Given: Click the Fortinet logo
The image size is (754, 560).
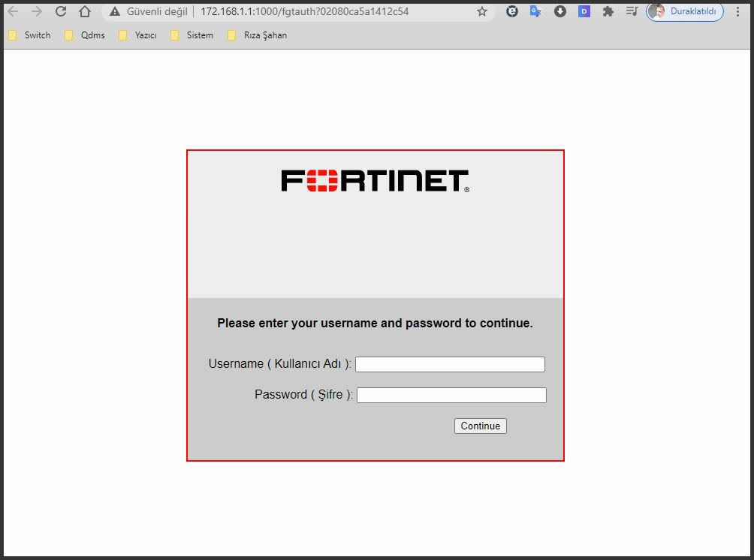Looking at the screenshot, I should (x=375, y=181).
